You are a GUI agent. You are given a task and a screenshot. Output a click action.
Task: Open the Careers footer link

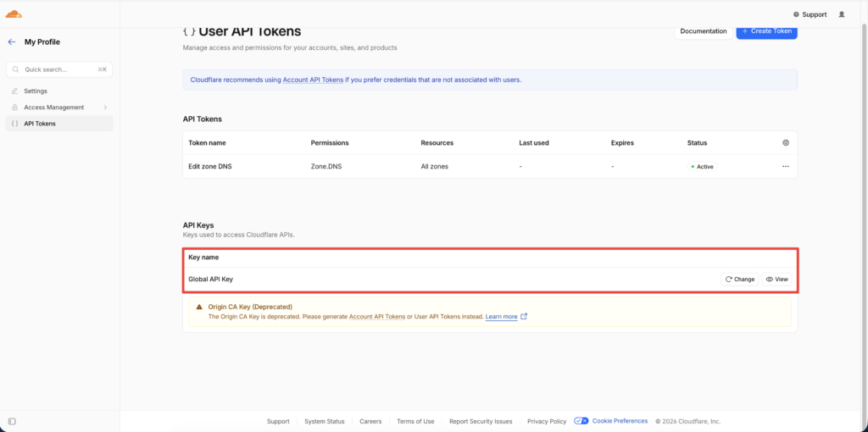coord(370,422)
